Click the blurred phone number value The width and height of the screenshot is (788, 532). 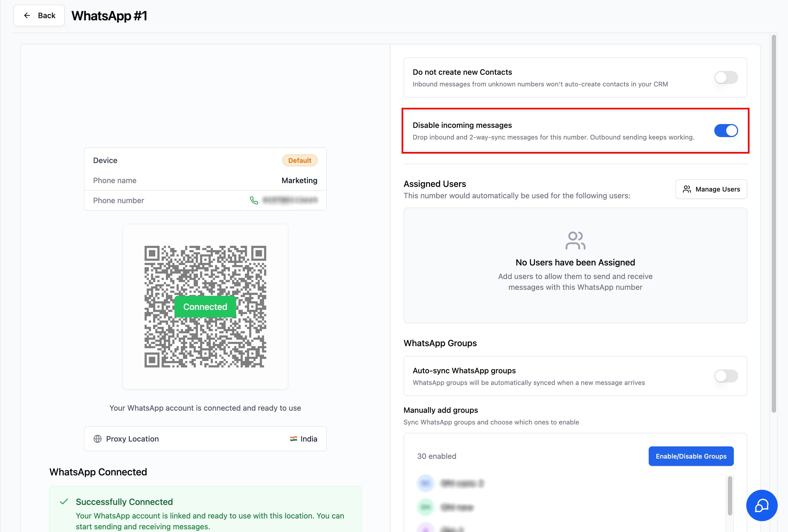(290, 200)
